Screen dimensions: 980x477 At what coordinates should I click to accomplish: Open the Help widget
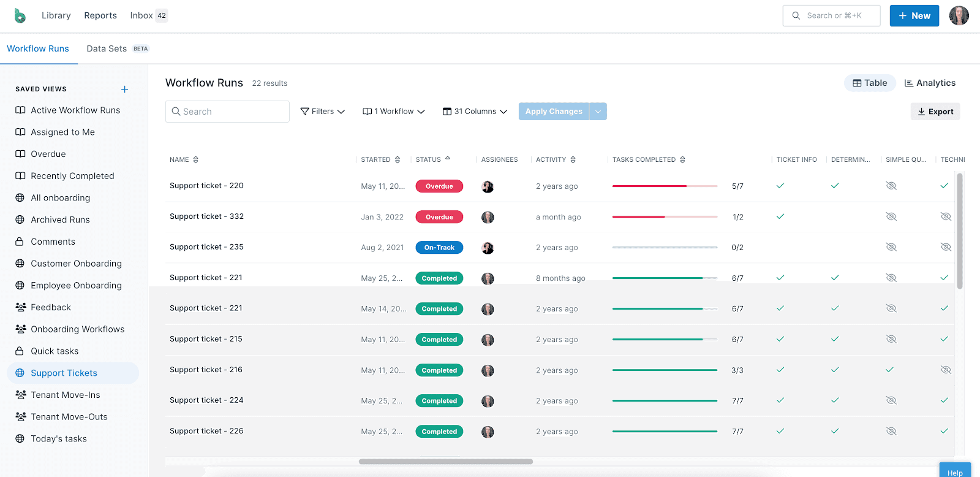click(x=955, y=470)
